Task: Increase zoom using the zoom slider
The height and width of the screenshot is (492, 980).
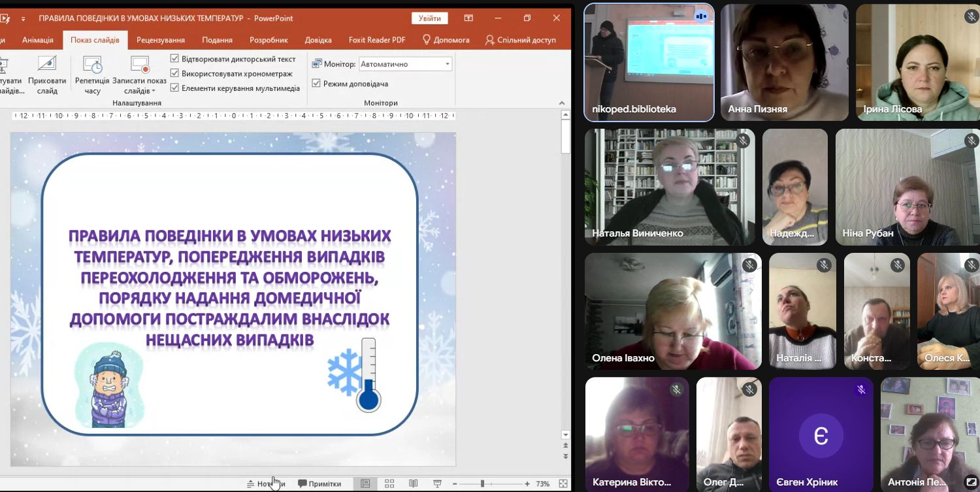Action: [527, 484]
